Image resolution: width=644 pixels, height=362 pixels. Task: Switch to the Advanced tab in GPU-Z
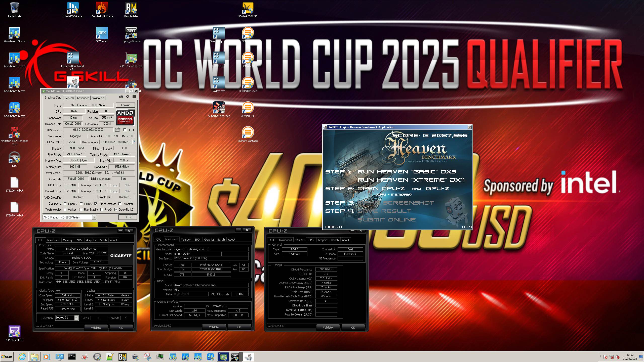coord(83,98)
